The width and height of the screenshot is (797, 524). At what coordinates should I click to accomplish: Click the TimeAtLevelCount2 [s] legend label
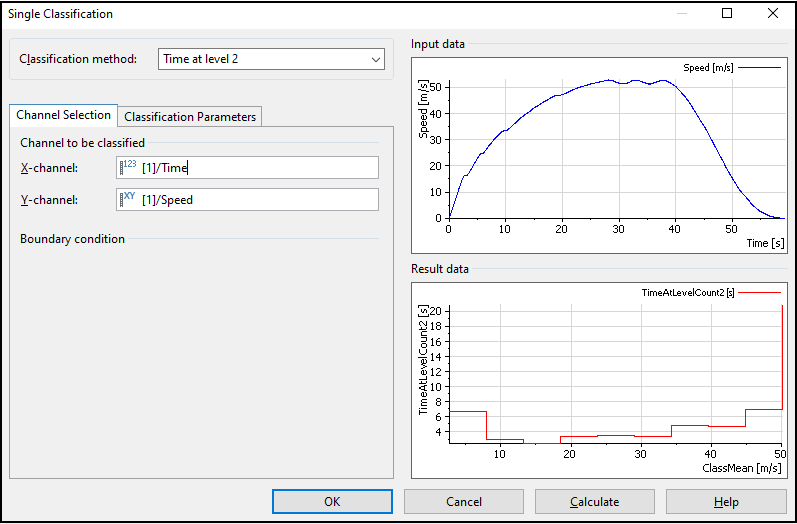pos(687,292)
